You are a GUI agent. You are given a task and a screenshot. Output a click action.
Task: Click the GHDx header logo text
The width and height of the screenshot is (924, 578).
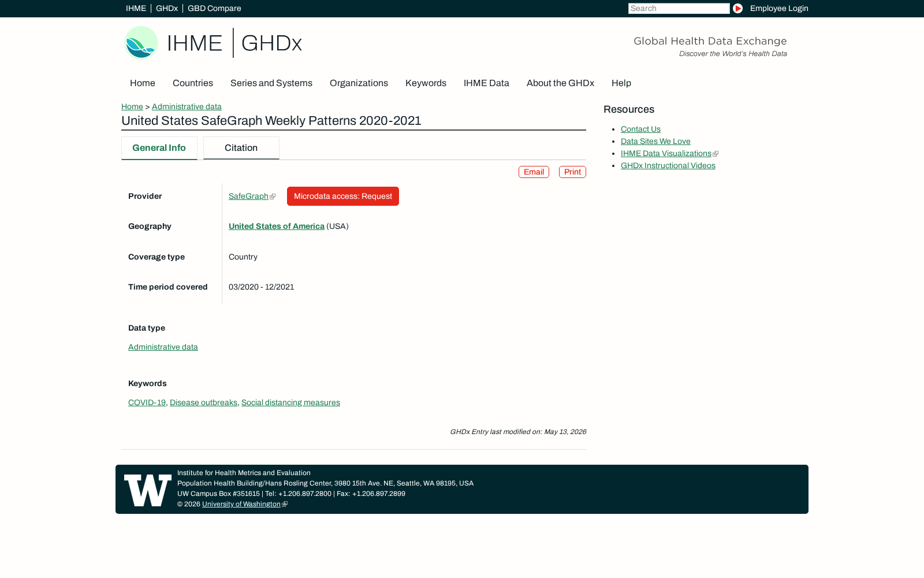click(271, 43)
